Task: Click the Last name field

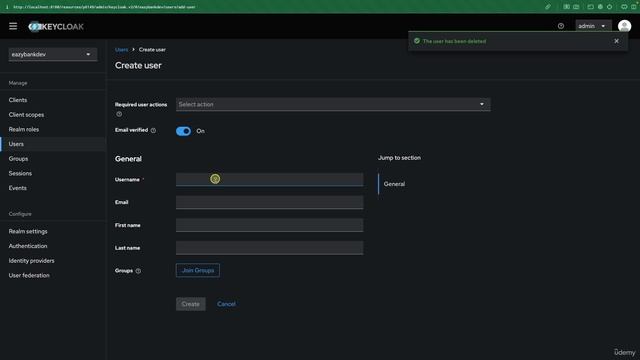Action: coord(269,248)
